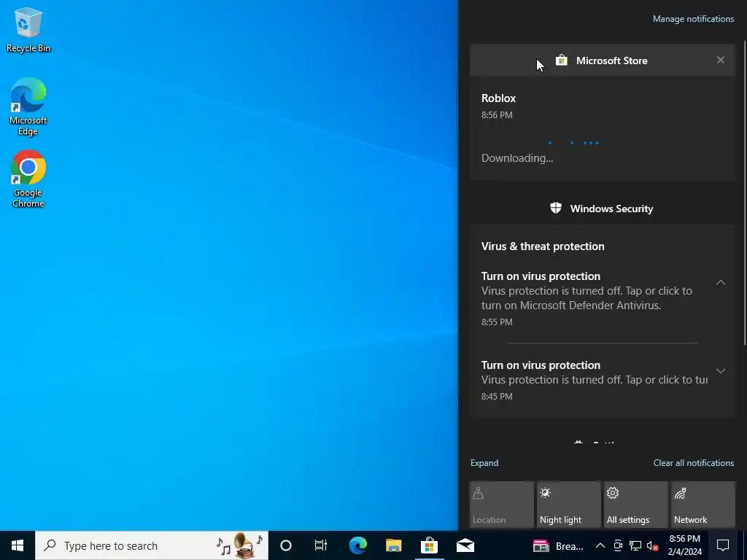Click the 'Virus & threat protection' heading
The image size is (747, 560).
543,246
